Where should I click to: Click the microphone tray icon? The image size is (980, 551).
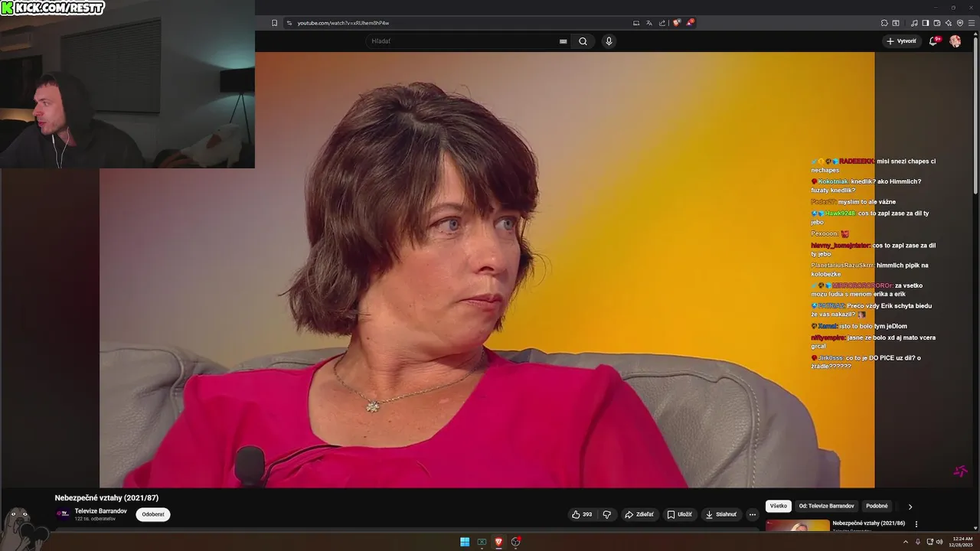click(918, 542)
